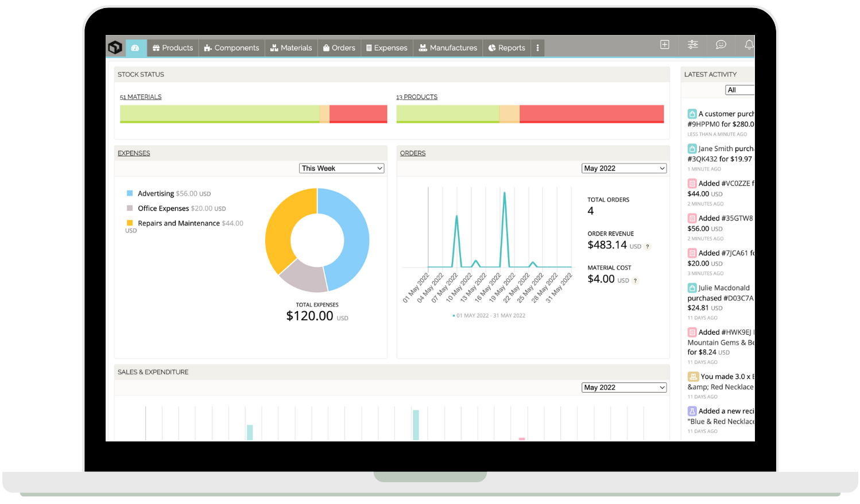Screen dimensions: 860x504
Task: Click the blue Advertising legend swatch
Action: [131, 193]
